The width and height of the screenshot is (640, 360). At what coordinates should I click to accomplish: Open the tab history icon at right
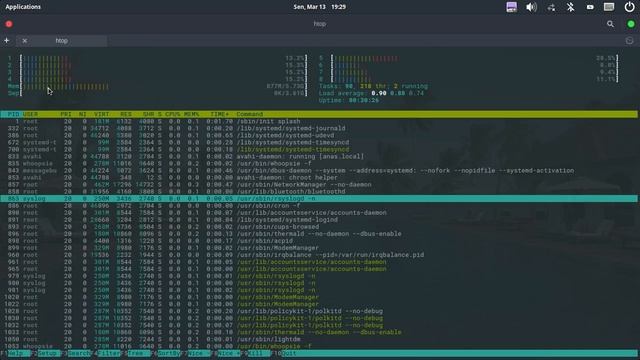(x=629, y=40)
